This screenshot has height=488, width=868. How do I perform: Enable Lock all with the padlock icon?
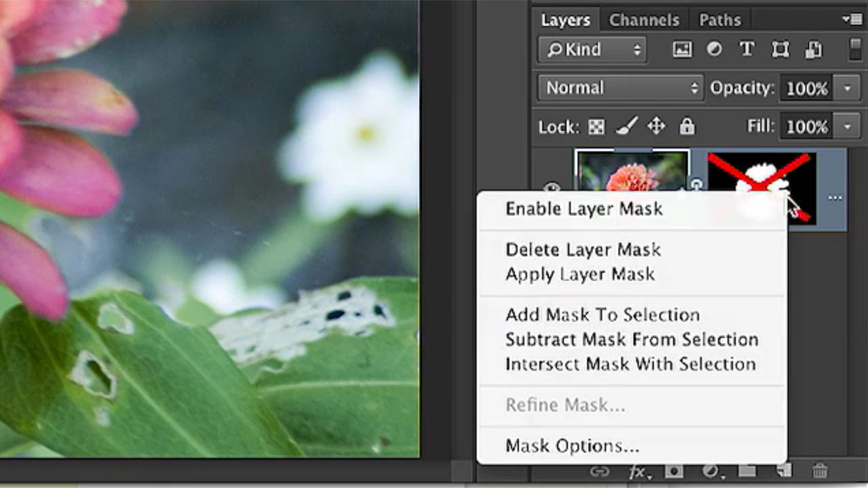(x=688, y=126)
